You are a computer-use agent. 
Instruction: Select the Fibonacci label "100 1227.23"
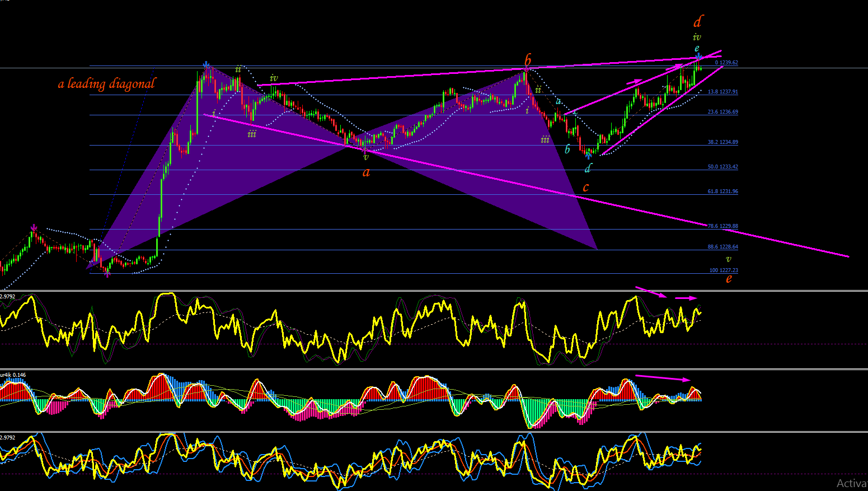pos(724,270)
